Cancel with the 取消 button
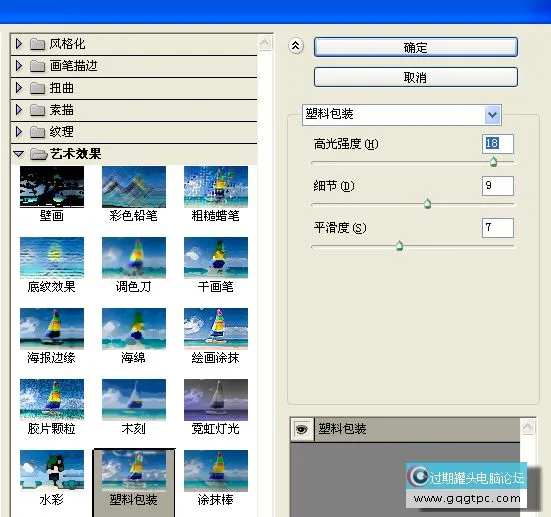 [416, 77]
